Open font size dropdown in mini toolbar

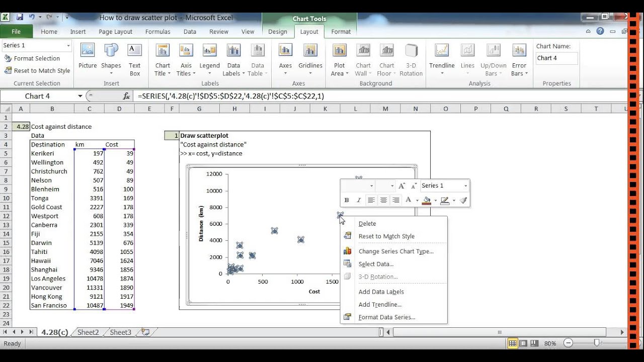click(391, 186)
